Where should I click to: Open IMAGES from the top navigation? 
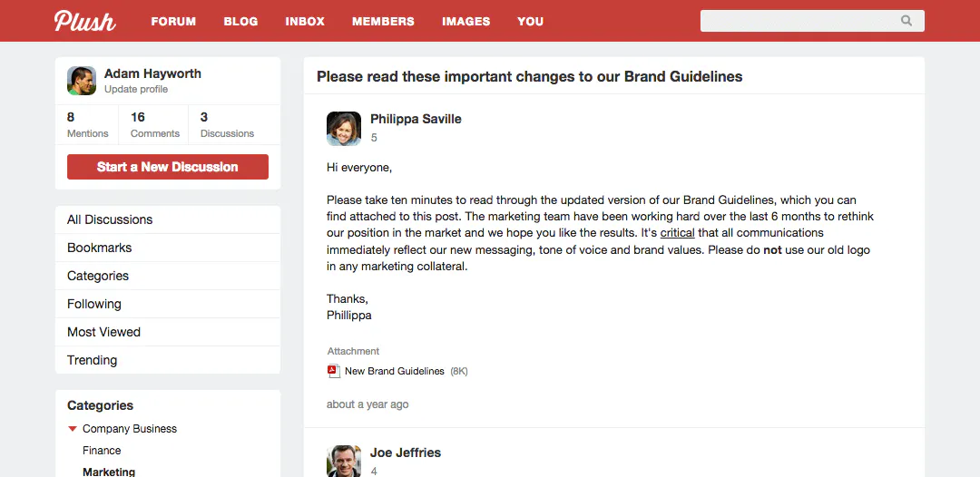coord(466,21)
